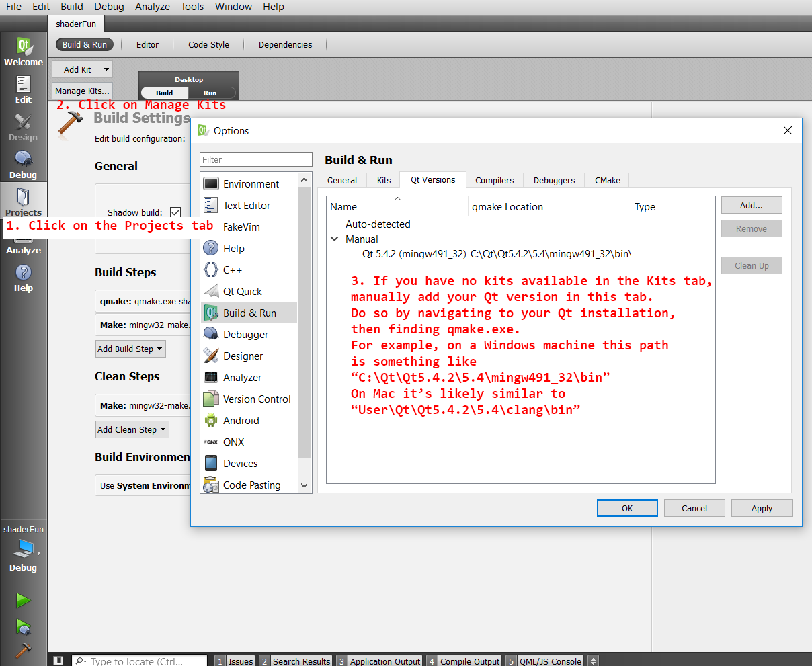This screenshot has height=666, width=812.
Task: Select the Qt 5.4.2 (mingw491_32) row
Action: tap(520, 254)
